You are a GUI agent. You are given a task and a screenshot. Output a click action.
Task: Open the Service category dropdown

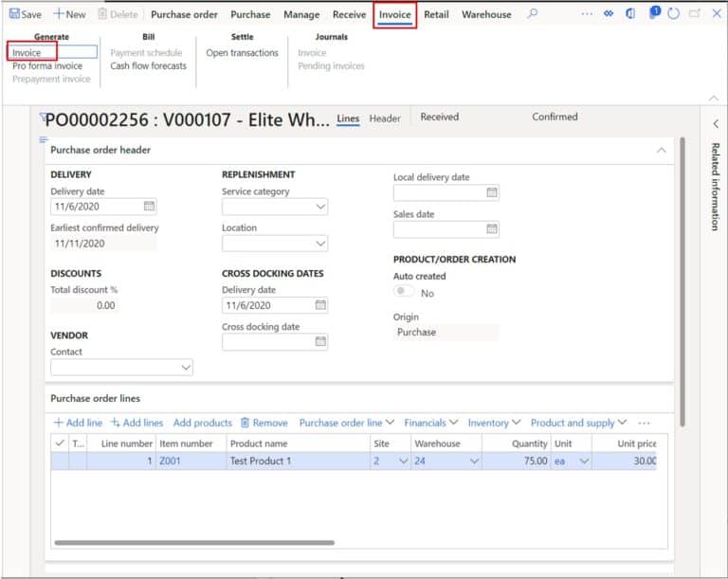click(320, 207)
